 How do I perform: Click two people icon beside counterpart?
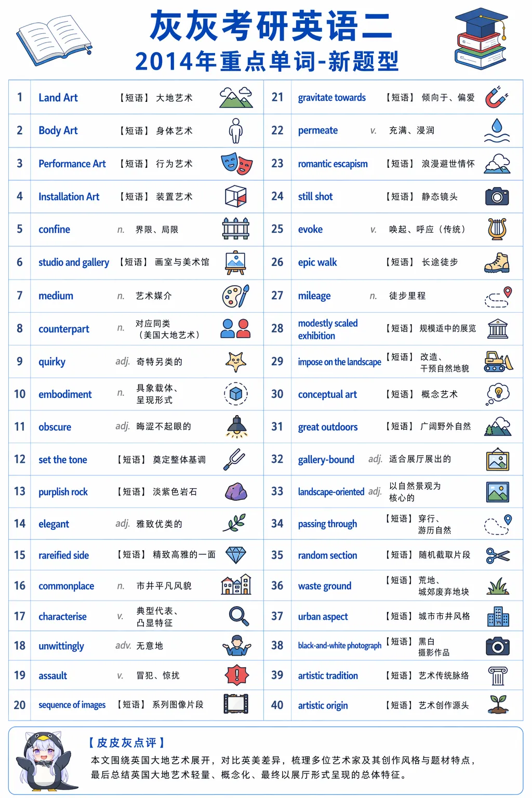pyautogui.click(x=236, y=328)
